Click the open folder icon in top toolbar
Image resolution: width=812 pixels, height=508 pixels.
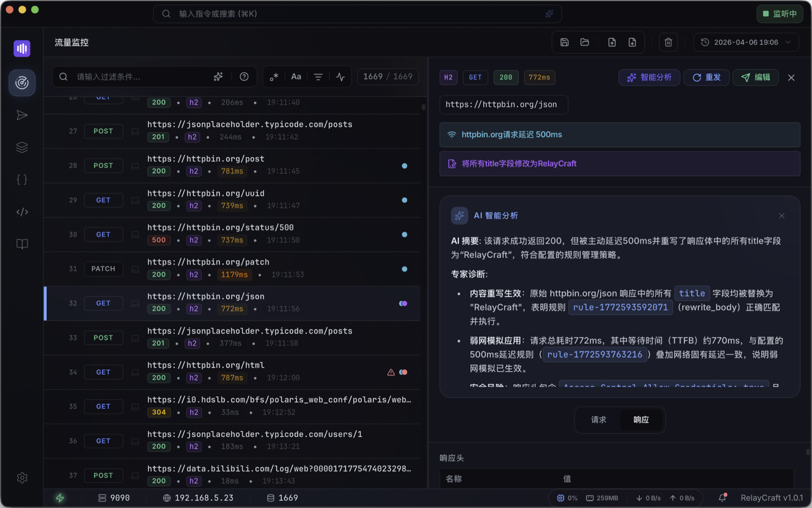click(585, 42)
